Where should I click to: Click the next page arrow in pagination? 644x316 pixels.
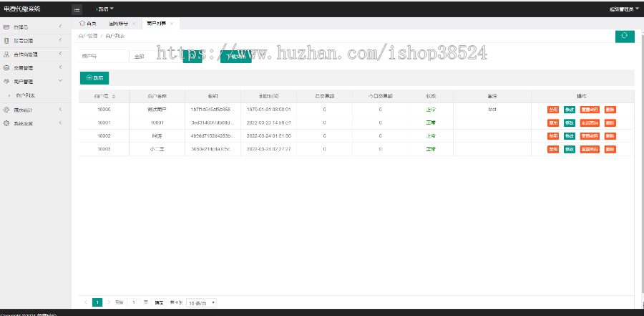[109, 302]
